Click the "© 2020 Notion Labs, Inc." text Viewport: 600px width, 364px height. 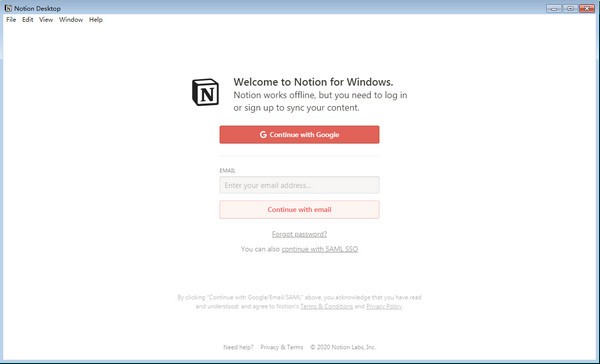343,347
